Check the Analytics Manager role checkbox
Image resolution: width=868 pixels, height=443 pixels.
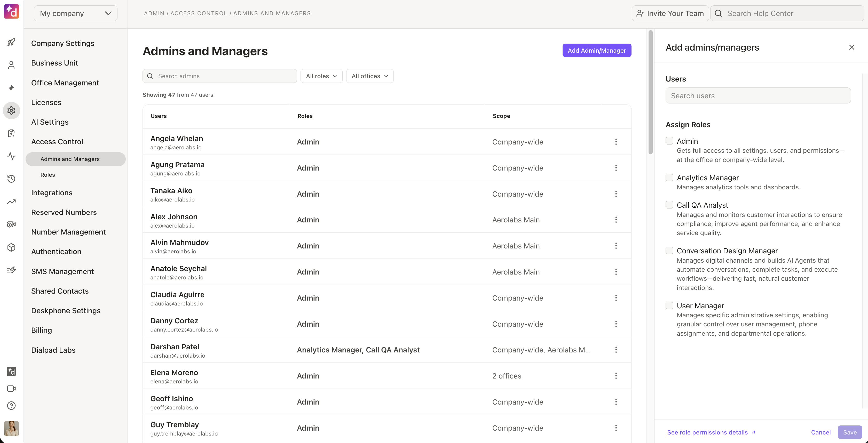[x=669, y=178]
